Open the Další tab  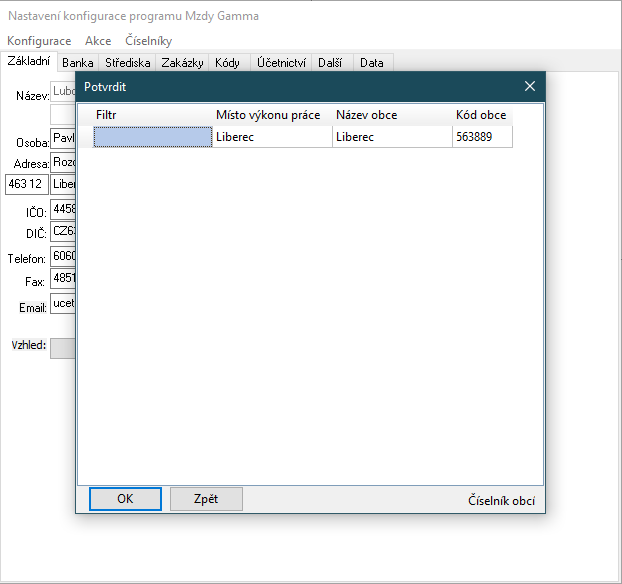[x=330, y=63]
